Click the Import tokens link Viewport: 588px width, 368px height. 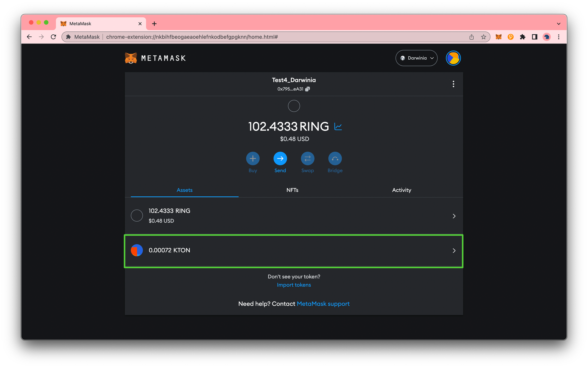[x=294, y=285]
